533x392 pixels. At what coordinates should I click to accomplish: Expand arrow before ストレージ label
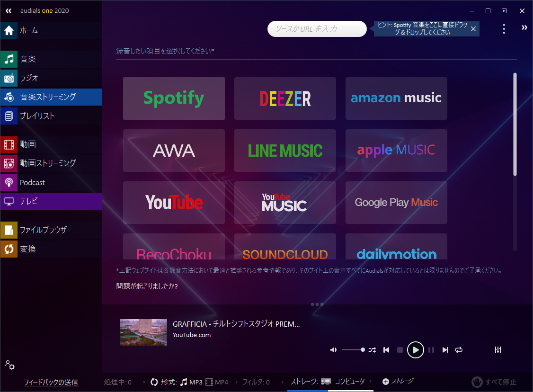[x=283, y=382]
